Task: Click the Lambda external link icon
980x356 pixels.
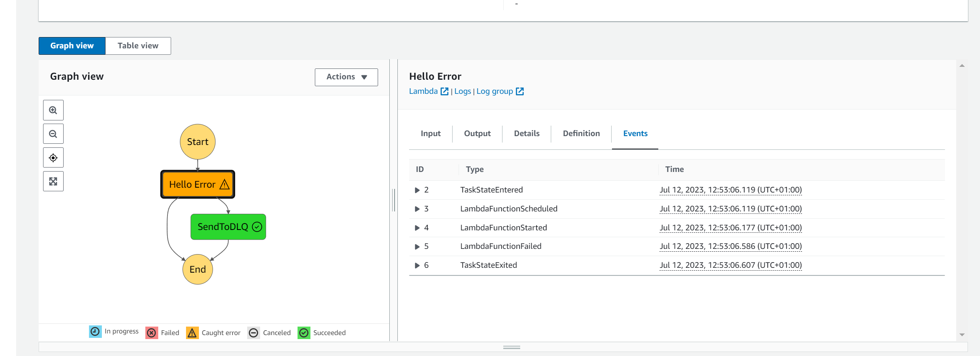Action: (x=445, y=91)
